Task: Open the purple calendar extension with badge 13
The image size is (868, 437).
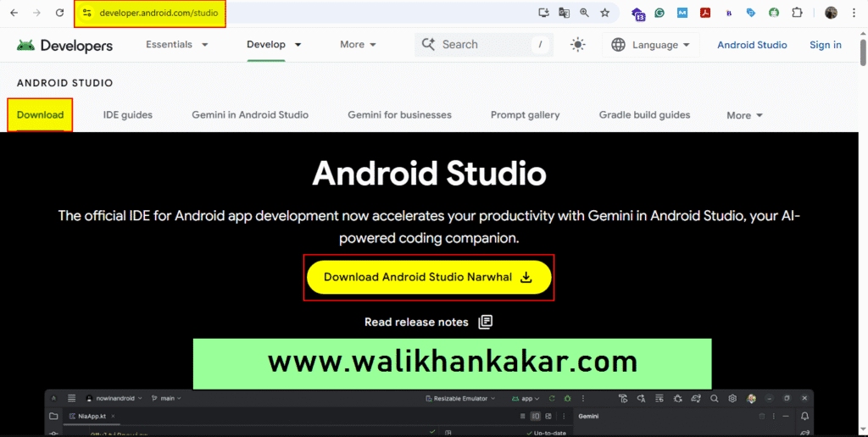Action: click(x=638, y=14)
